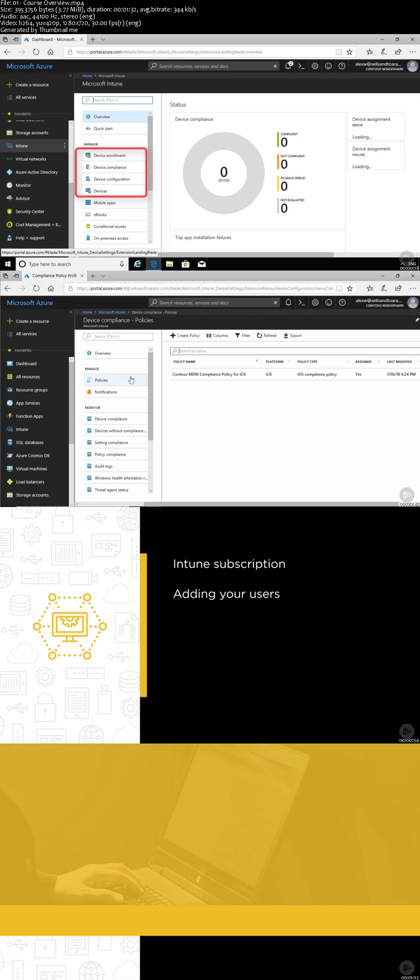
Task: Open Devices without compliance monitor item
Action: point(120,431)
